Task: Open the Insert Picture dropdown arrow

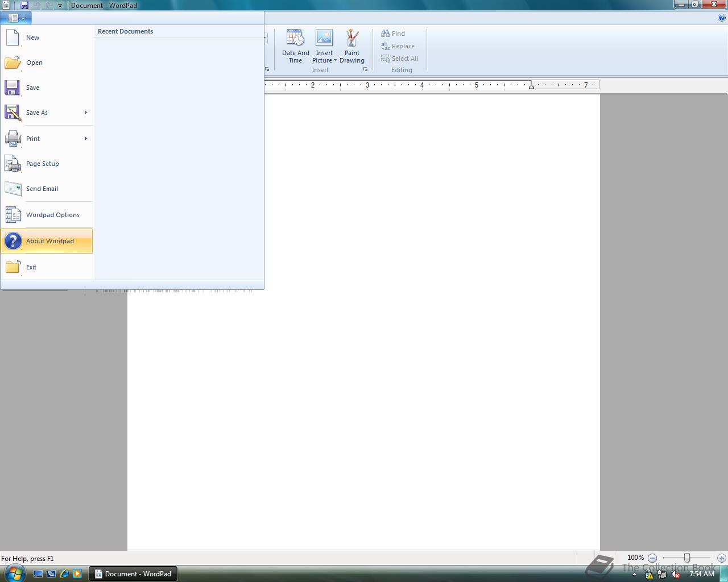Action: click(x=335, y=60)
